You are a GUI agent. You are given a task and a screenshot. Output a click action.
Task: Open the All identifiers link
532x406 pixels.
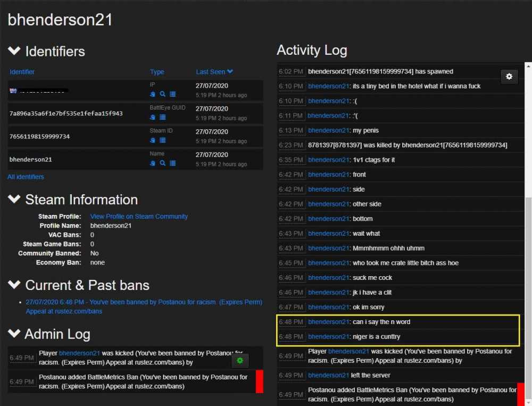(x=26, y=177)
